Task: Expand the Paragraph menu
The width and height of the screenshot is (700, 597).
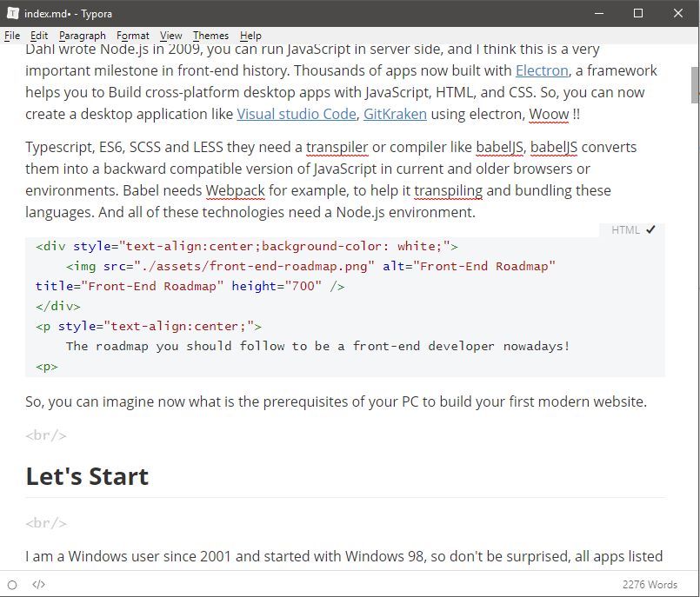Action: click(82, 36)
